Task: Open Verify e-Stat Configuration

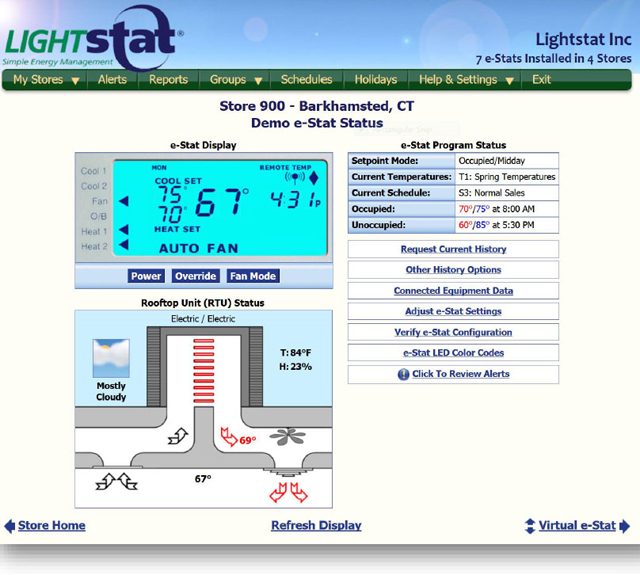Action: [453, 333]
